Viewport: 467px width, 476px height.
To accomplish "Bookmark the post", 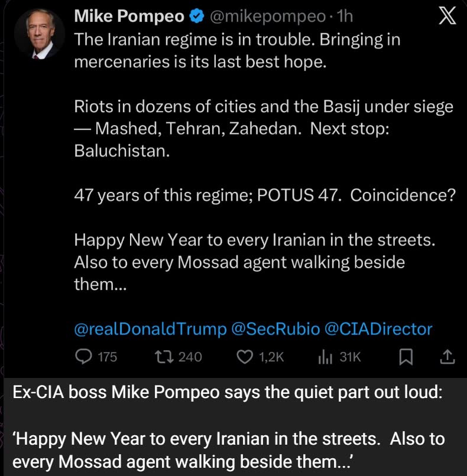I will [x=405, y=357].
